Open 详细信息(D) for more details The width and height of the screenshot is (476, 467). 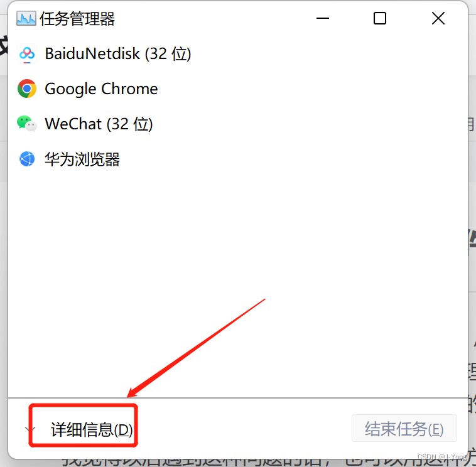[x=92, y=430]
